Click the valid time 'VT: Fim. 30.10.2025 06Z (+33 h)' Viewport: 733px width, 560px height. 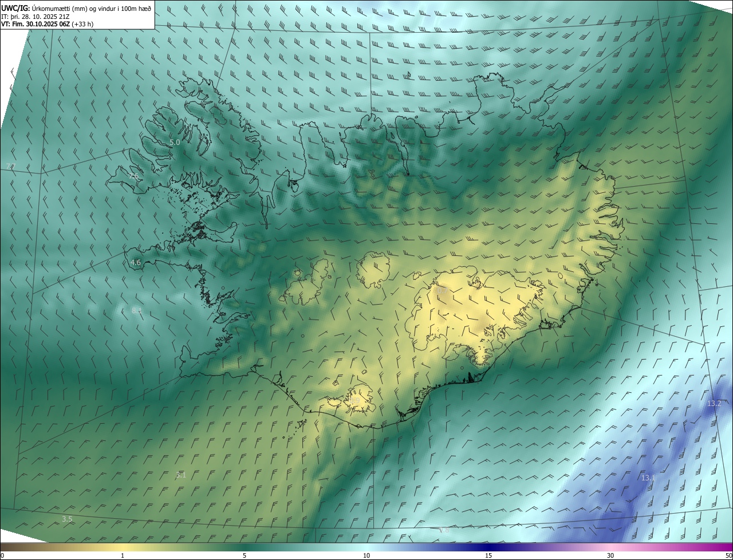point(48,24)
